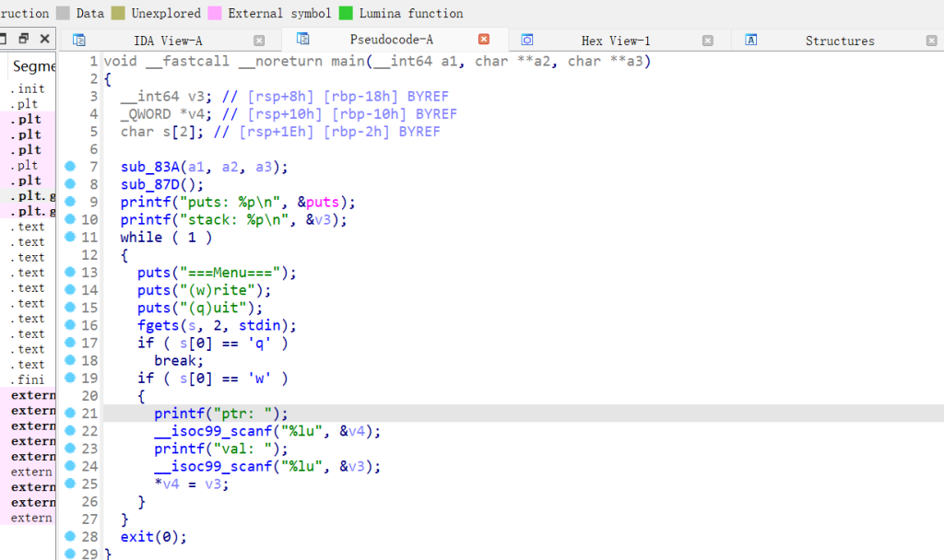Image resolution: width=944 pixels, height=560 pixels.
Task: Toggle breakpoint dot on line 25
Action: click(x=70, y=484)
